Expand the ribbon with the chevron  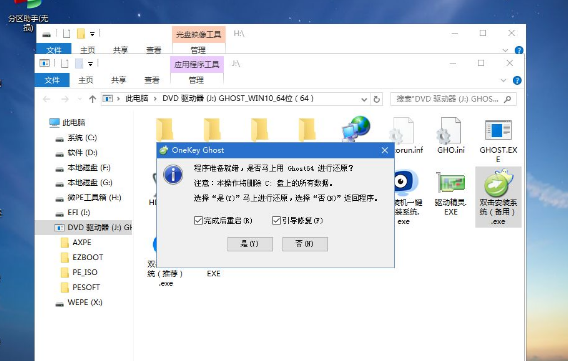pyautogui.click(x=503, y=80)
